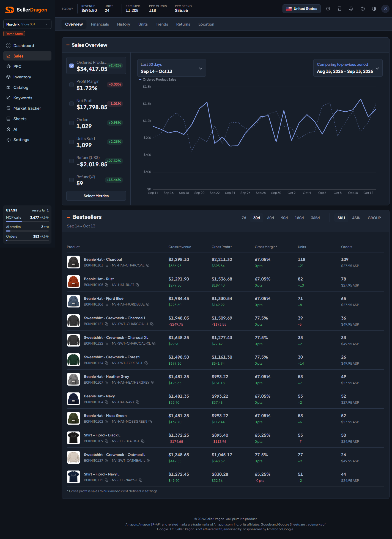This screenshot has width=392, height=539.
Task: Copy ASIN B0KNIT0121
Action: (x=106, y=324)
